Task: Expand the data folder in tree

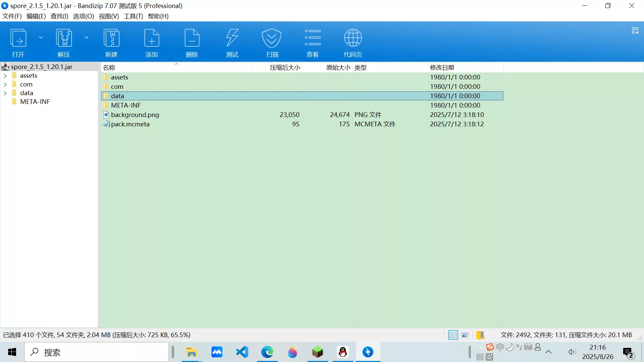Action: tap(5, 93)
